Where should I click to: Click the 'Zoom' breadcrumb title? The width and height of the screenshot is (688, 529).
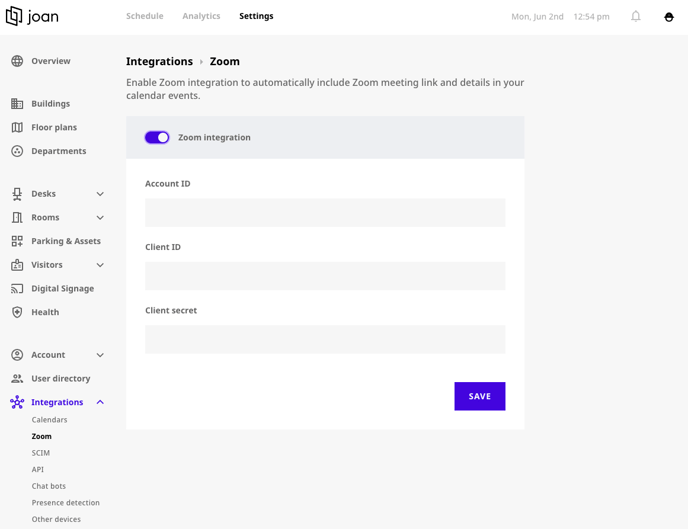[x=225, y=61]
